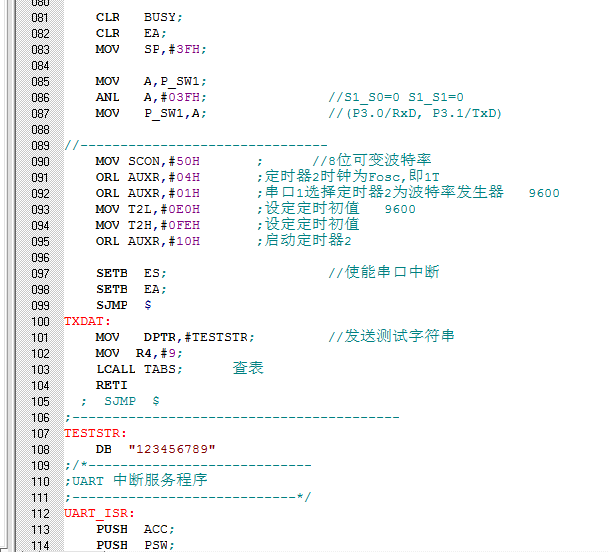Click the RETI instruction line
Viewport: 608px width, 552px height.
click(x=111, y=385)
